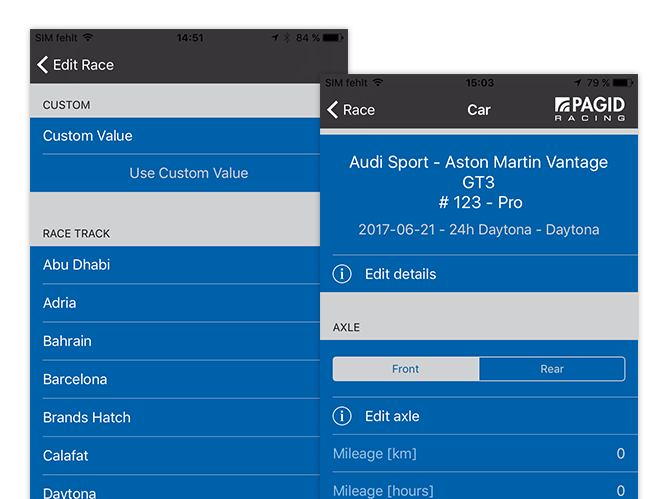Tap the 14:51 clock in status bar
This screenshot has width=668, height=499.
(x=190, y=38)
